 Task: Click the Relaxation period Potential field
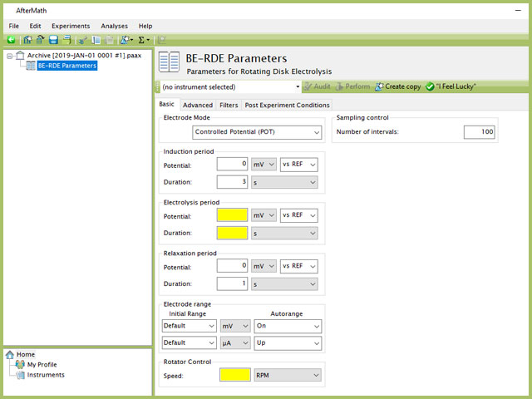click(232, 266)
